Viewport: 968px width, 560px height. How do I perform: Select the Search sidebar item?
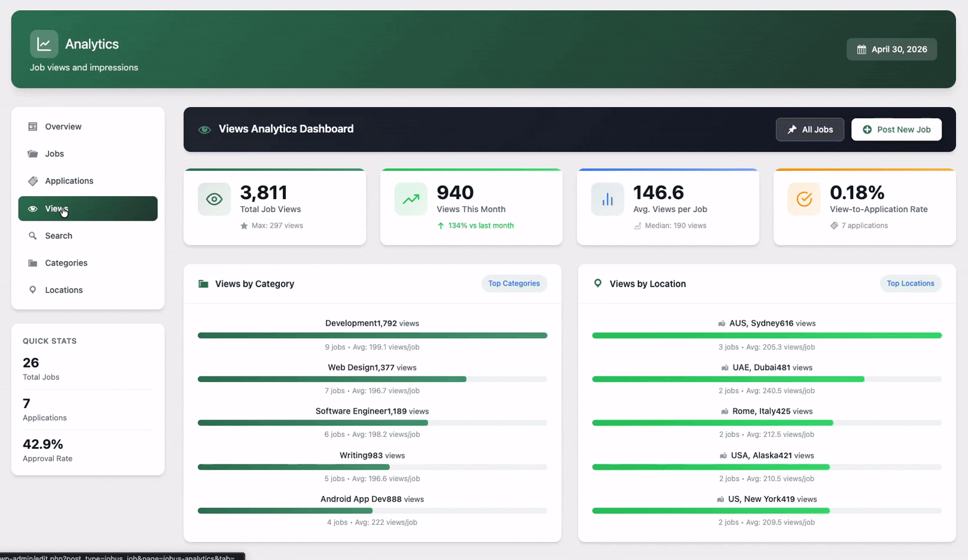[x=59, y=236]
